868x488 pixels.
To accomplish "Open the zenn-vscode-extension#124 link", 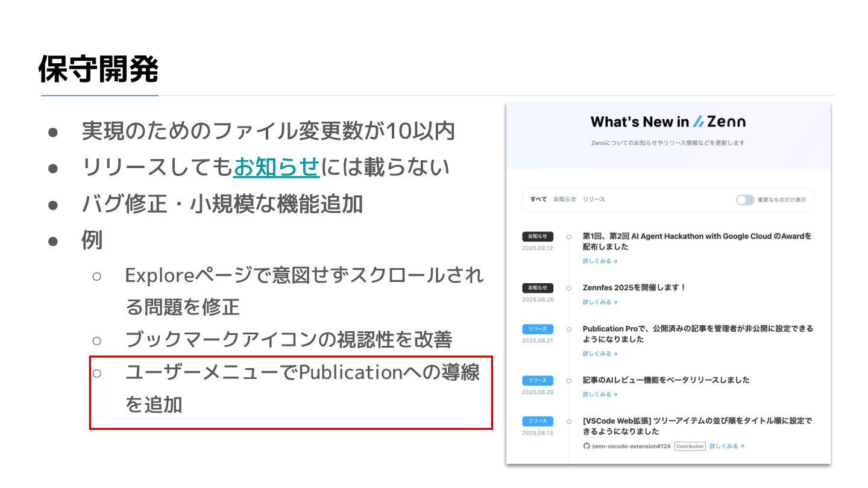I will (631, 446).
